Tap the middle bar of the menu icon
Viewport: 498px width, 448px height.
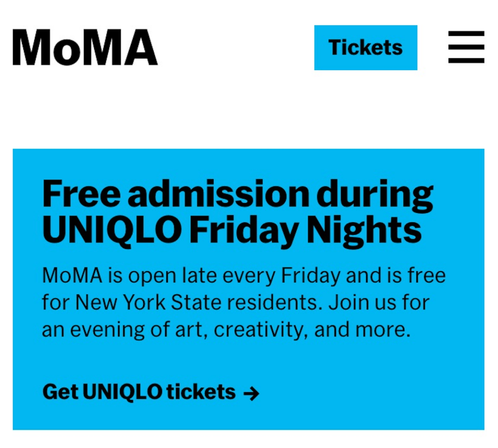click(466, 47)
